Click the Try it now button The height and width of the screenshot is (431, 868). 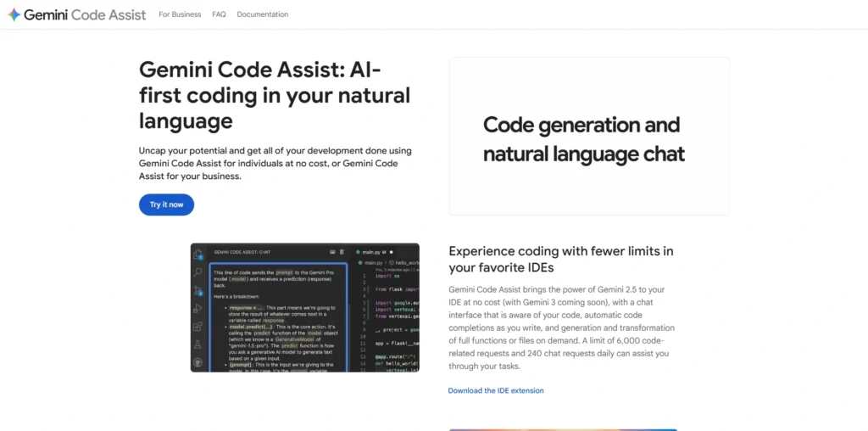167,205
